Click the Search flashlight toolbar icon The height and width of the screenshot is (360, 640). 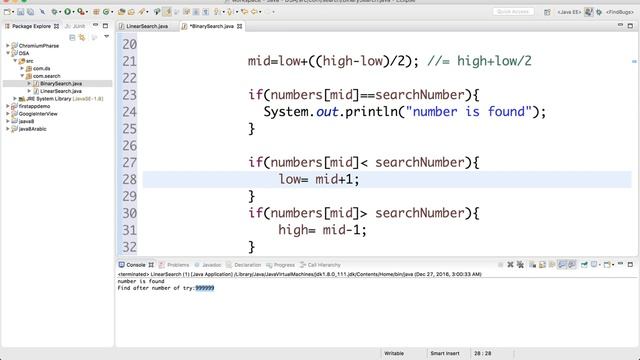coord(141,12)
